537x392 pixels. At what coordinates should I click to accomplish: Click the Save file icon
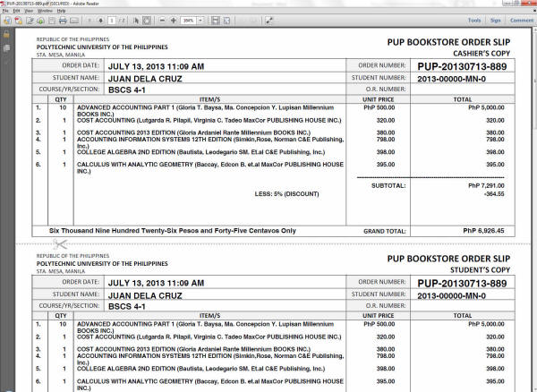52,21
